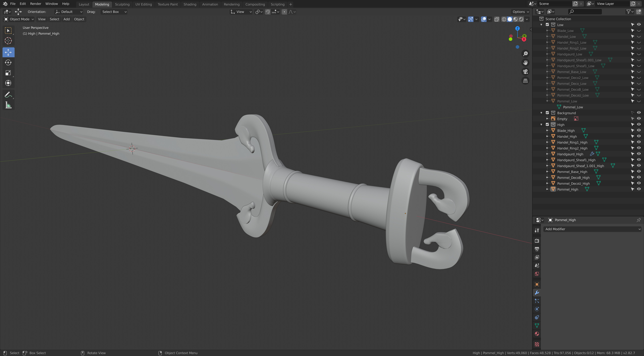Open Material properties tab icon

click(537, 334)
